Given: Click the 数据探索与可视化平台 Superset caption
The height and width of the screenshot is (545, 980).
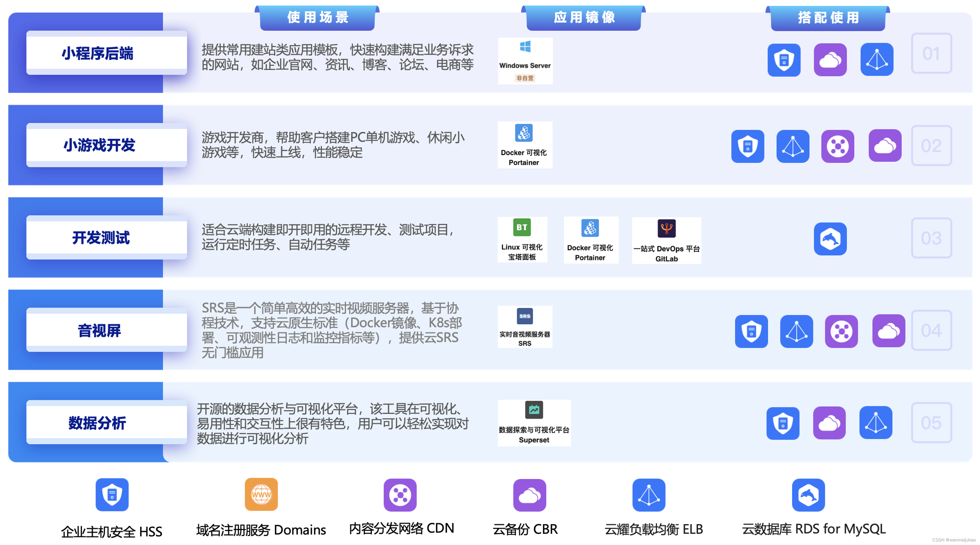Looking at the screenshot, I should click(x=534, y=435).
